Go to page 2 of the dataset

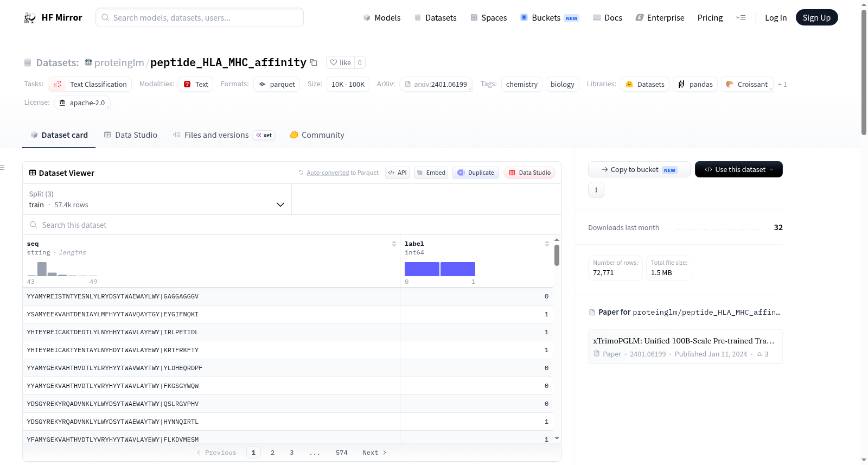(x=272, y=453)
